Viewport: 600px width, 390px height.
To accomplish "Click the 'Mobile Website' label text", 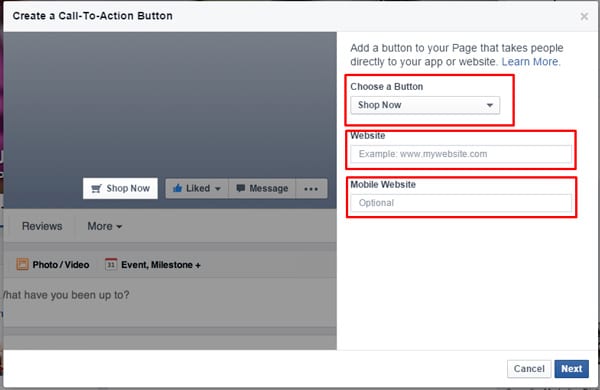I will pyautogui.click(x=383, y=184).
